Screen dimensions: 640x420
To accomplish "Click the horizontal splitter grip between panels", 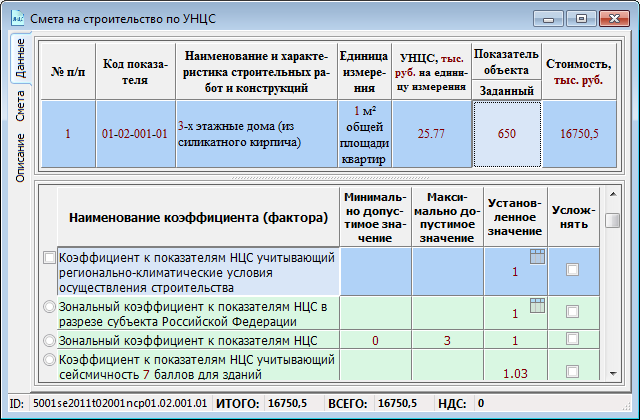I will click(x=330, y=178).
